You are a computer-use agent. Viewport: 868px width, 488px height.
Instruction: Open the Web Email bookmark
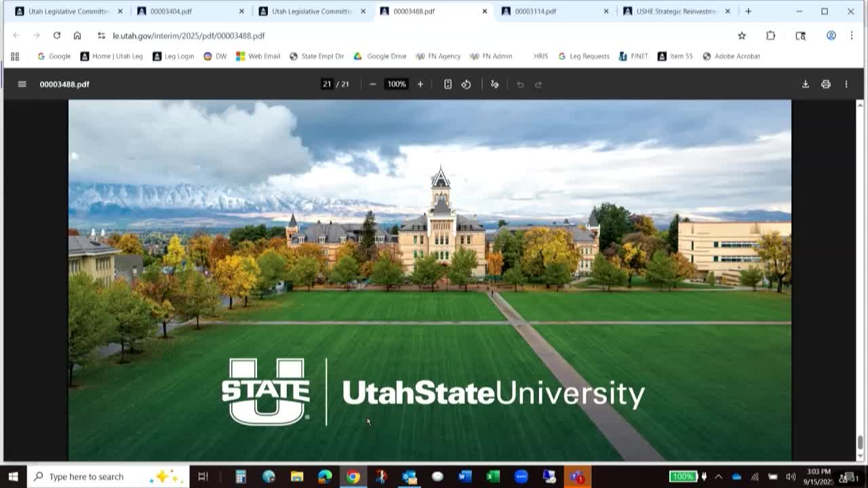258,56
